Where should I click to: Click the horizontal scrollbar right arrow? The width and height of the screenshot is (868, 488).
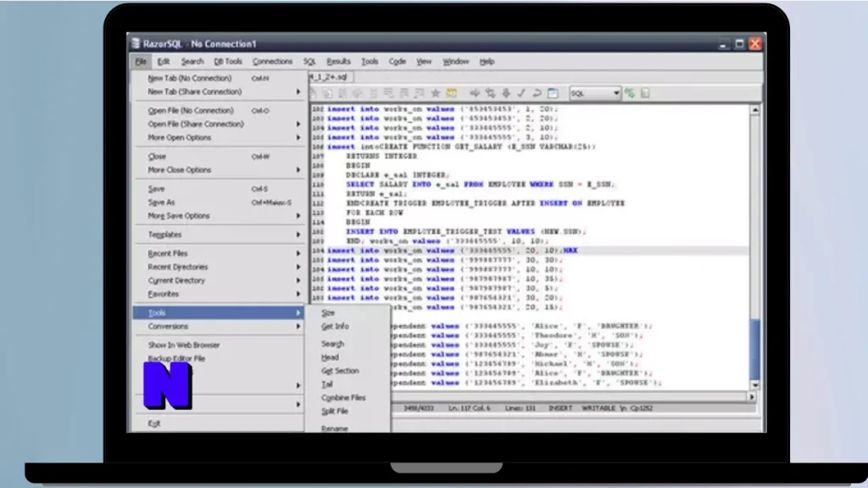(751, 396)
